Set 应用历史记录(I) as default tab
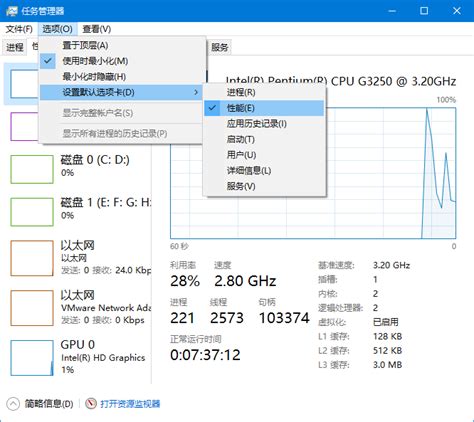 264,124
